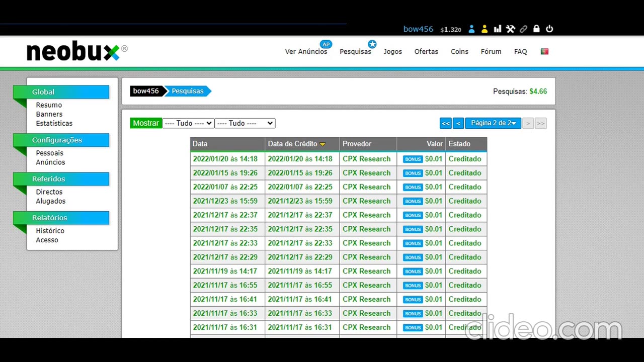Open Pesquisas menu item
644x362 pixels.
click(x=355, y=51)
